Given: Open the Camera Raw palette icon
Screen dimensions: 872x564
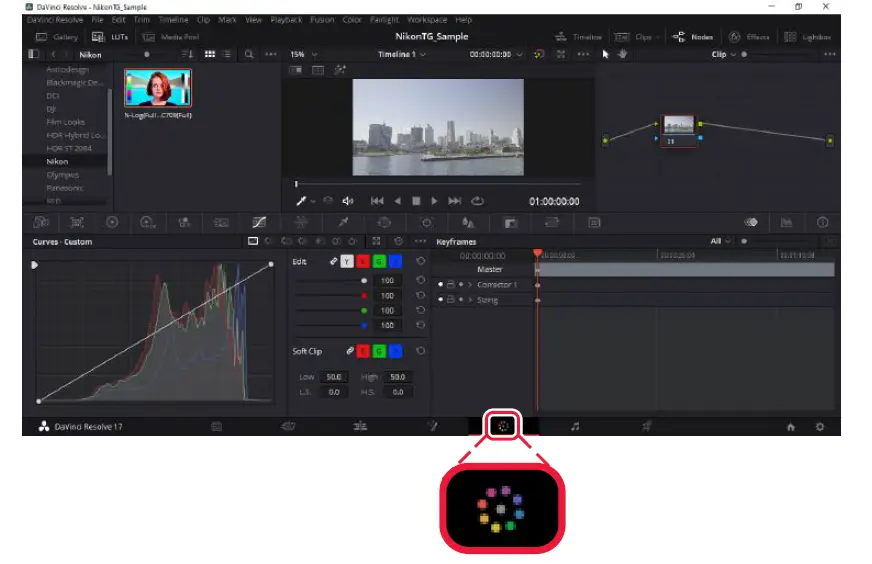Looking at the screenshot, I should pyautogui.click(x=41, y=222).
